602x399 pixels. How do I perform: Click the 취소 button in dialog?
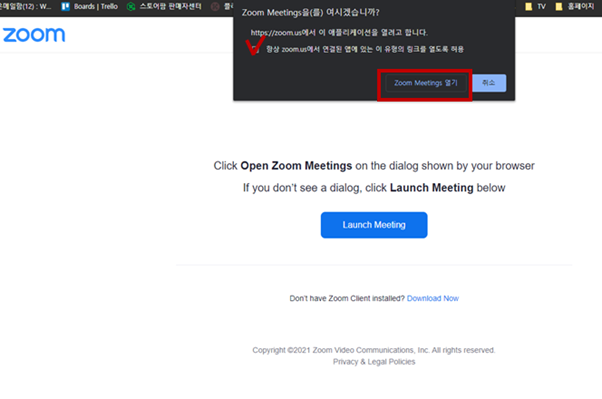tap(489, 83)
